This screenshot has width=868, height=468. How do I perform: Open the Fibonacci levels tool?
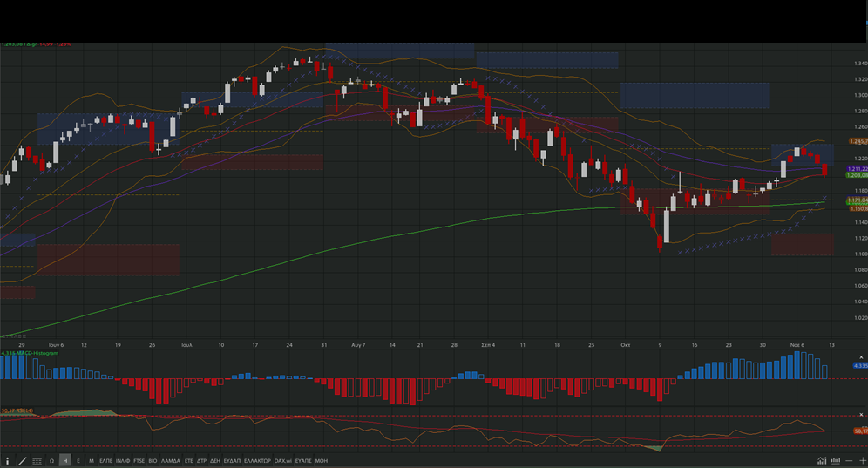click(x=37, y=461)
